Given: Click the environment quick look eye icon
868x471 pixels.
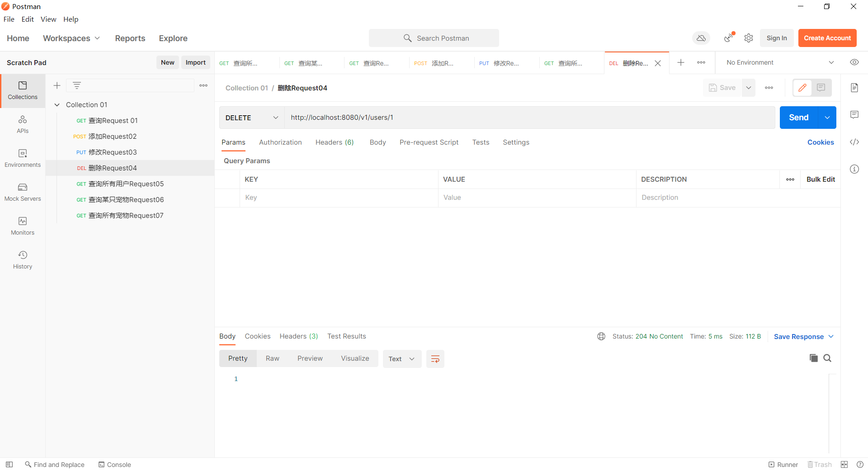Looking at the screenshot, I should pyautogui.click(x=854, y=62).
